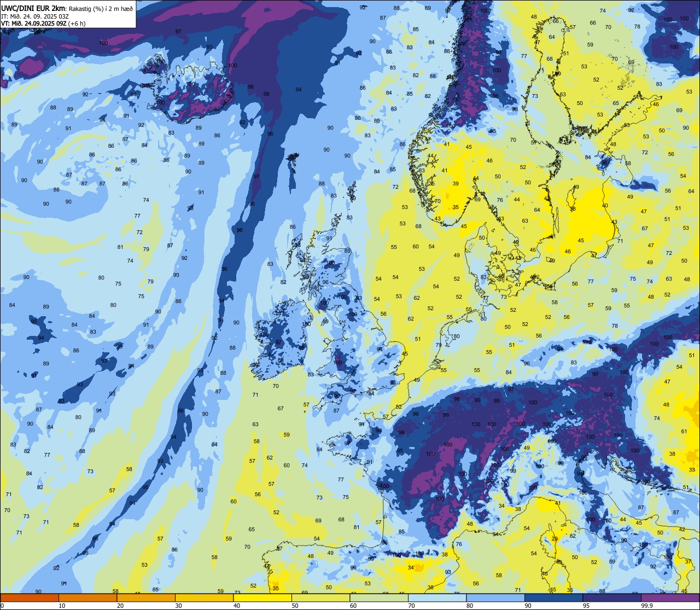This screenshot has height=610, width=700.
Task: Click the "UWC/DINI EUR 2km" map title
Action: [x=33, y=8]
